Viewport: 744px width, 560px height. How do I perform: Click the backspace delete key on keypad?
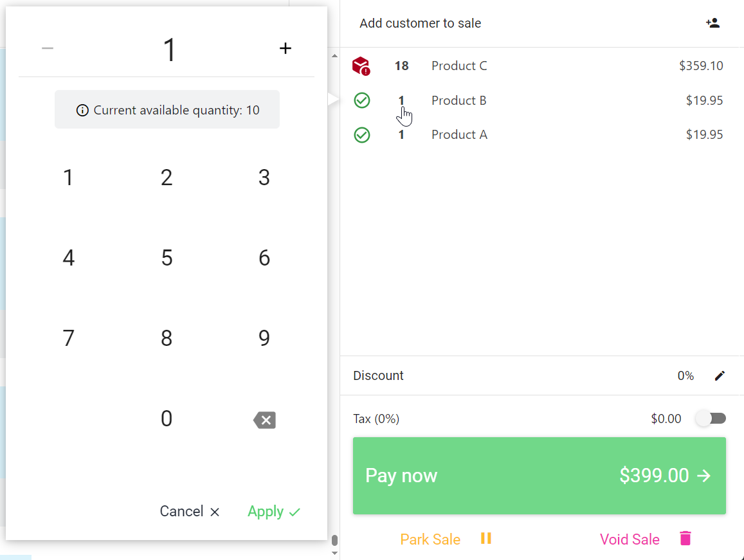tap(264, 420)
